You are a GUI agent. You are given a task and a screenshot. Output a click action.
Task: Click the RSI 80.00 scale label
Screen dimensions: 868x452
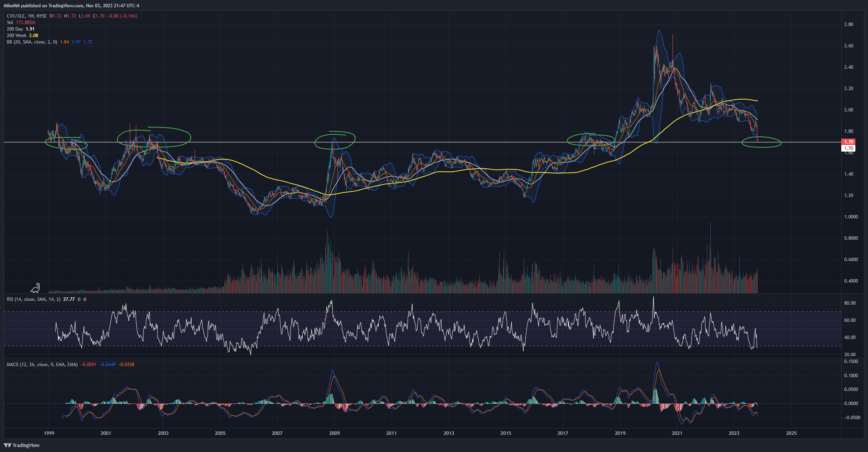click(850, 303)
